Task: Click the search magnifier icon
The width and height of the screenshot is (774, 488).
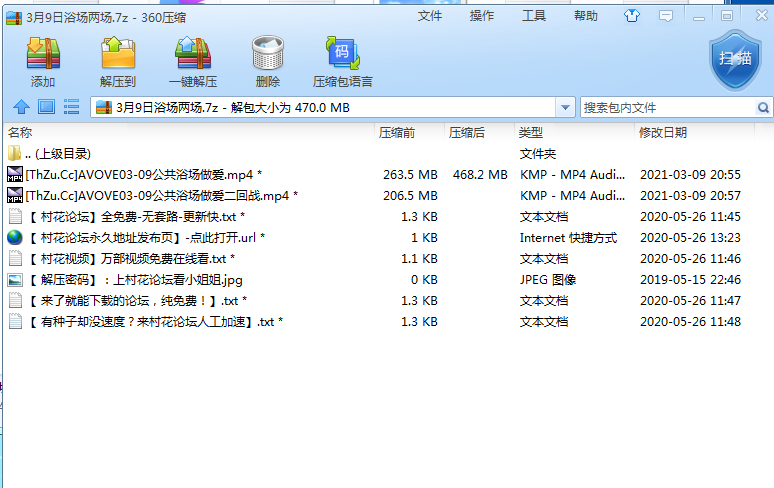Action: 764,107
